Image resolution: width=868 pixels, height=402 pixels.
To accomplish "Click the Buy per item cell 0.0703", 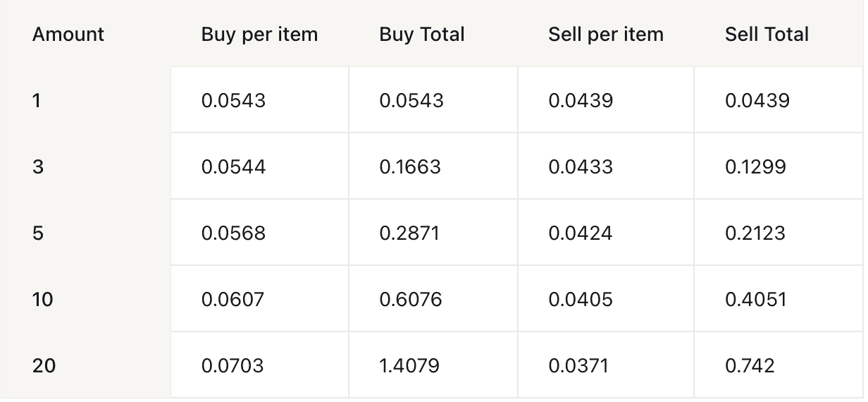I will click(x=232, y=365).
